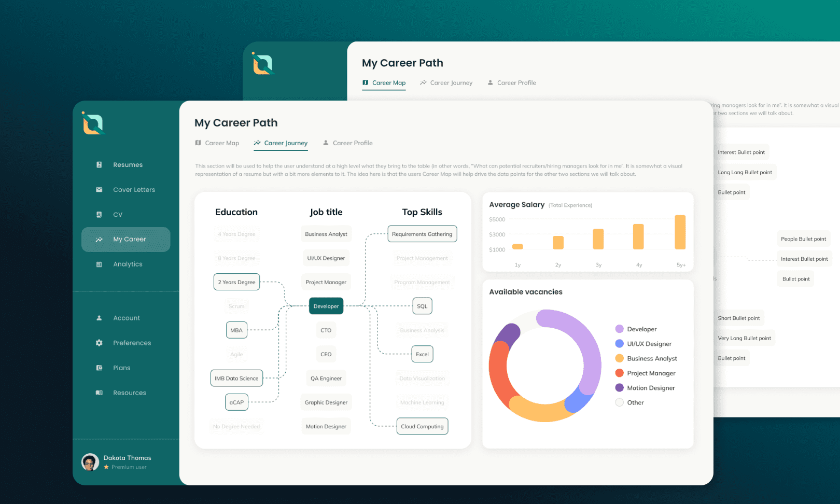
Task: Click Long Long Bullet point in back window
Action: [745, 173]
